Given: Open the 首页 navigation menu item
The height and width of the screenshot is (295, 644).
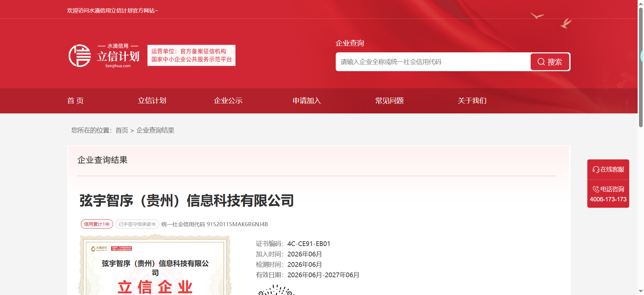Looking at the screenshot, I should [x=75, y=101].
